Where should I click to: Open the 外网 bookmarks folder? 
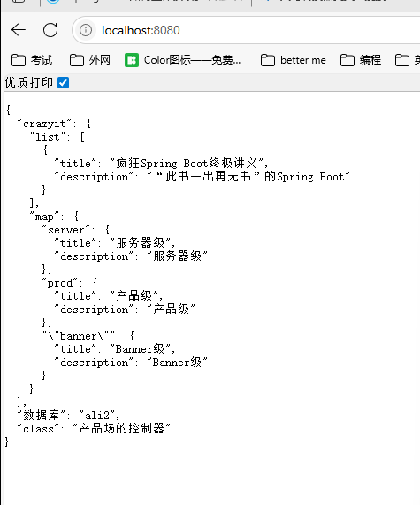coord(90,60)
